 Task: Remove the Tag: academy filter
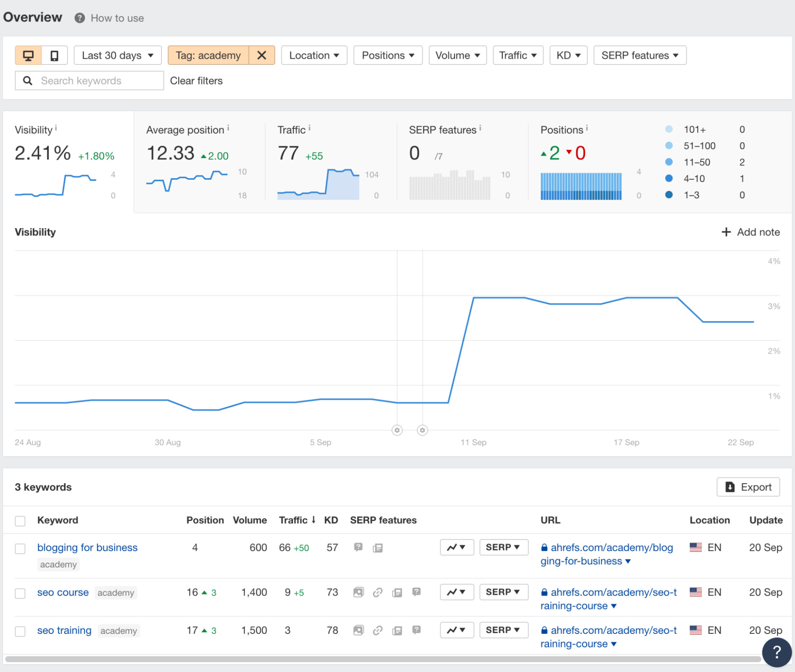tap(261, 55)
